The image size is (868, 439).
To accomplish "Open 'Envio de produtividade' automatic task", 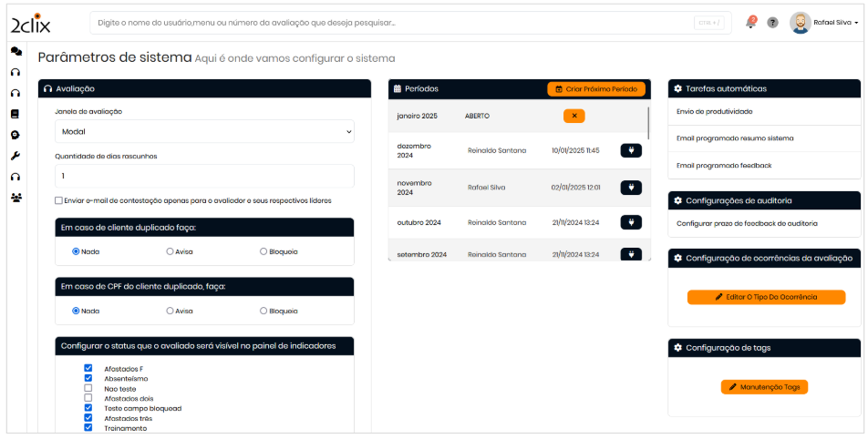I will (714, 111).
